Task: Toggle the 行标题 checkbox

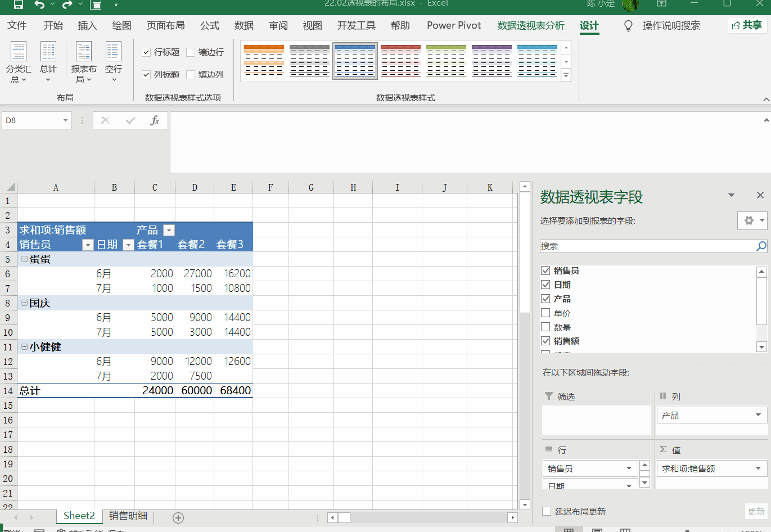Action: pyautogui.click(x=146, y=52)
